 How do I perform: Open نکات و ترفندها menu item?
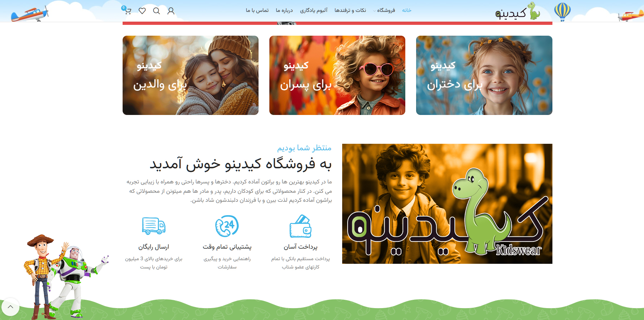pyautogui.click(x=350, y=10)
